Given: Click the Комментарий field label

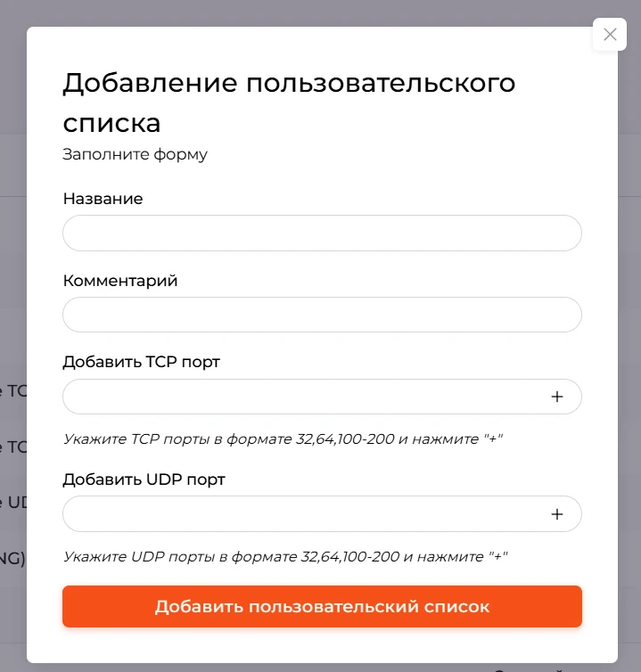Looking at the screenshot, I should (x=120, y=281).
